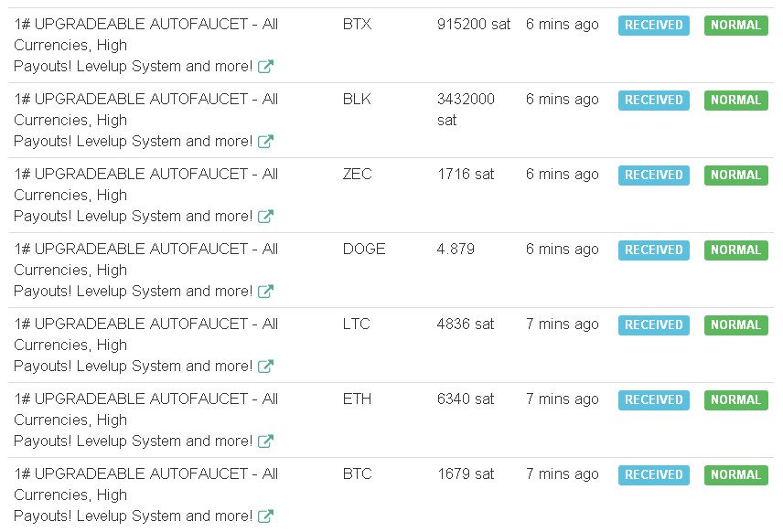Open external link icon in BTC row

click(265, 516)
